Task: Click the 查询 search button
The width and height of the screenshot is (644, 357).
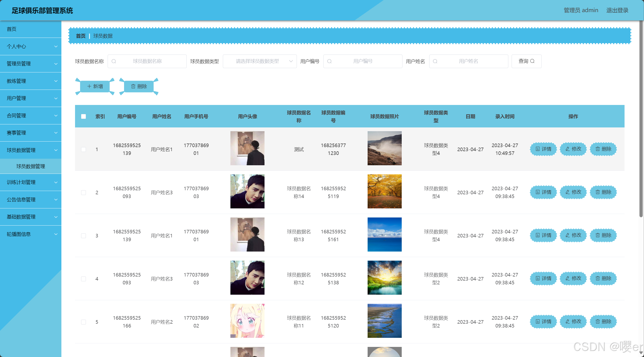Action: [x=526, y=61]
